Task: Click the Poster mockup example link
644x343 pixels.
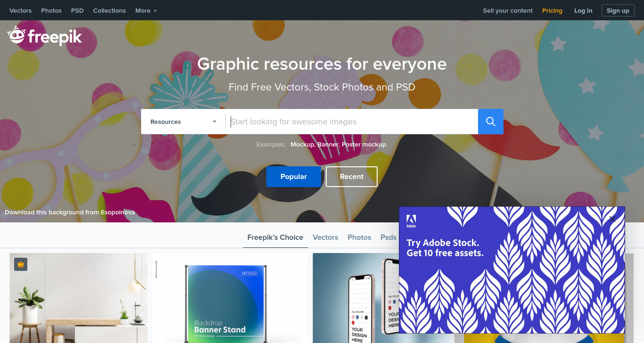Action: [364, 145]
